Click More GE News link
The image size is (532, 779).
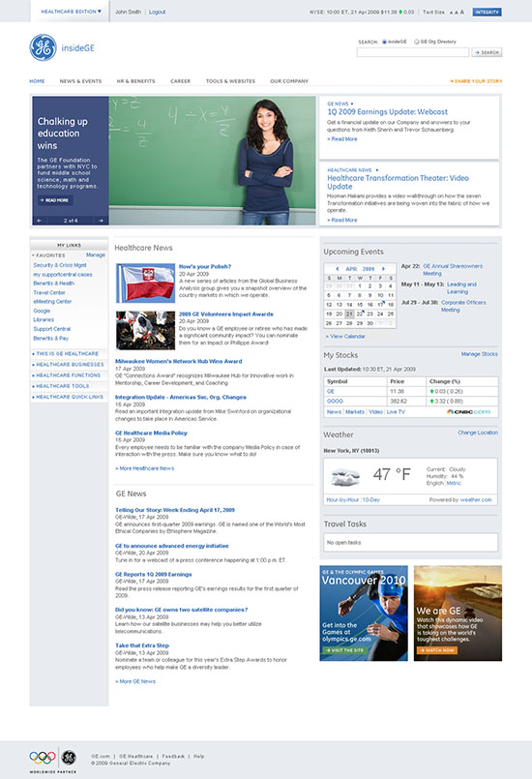135,681
